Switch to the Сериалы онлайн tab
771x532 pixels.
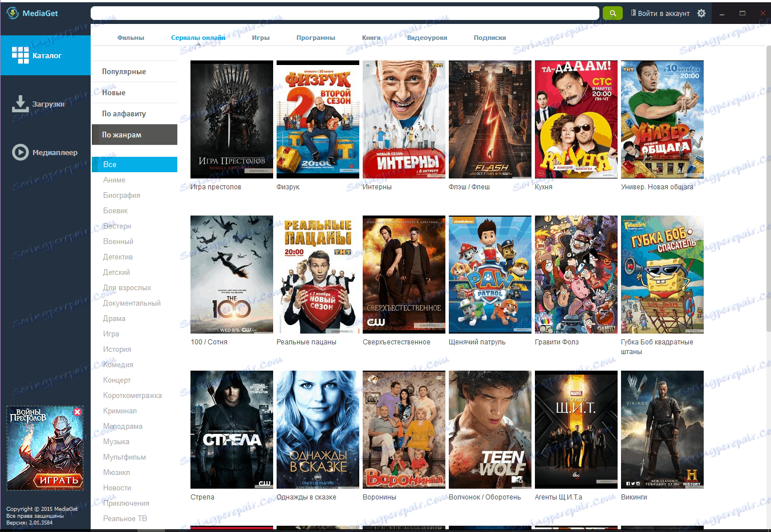click(198, 38)
